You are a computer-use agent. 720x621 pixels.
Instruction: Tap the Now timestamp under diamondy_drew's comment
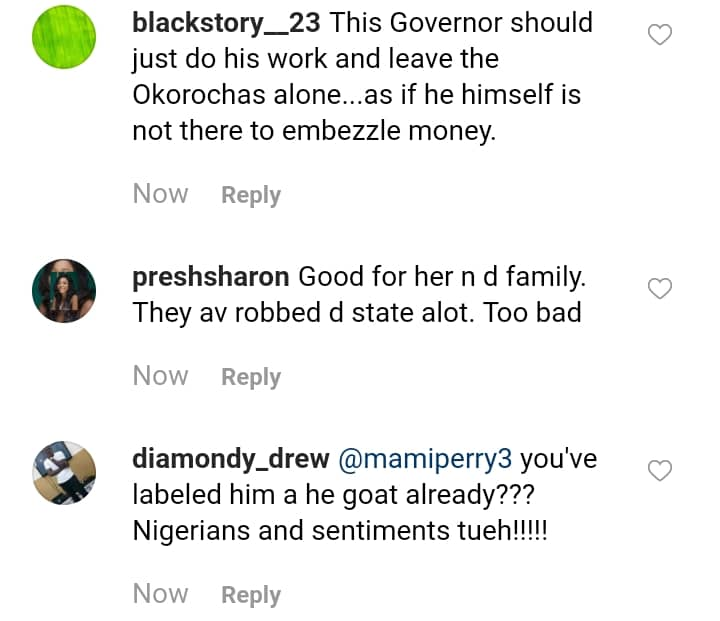160,594
